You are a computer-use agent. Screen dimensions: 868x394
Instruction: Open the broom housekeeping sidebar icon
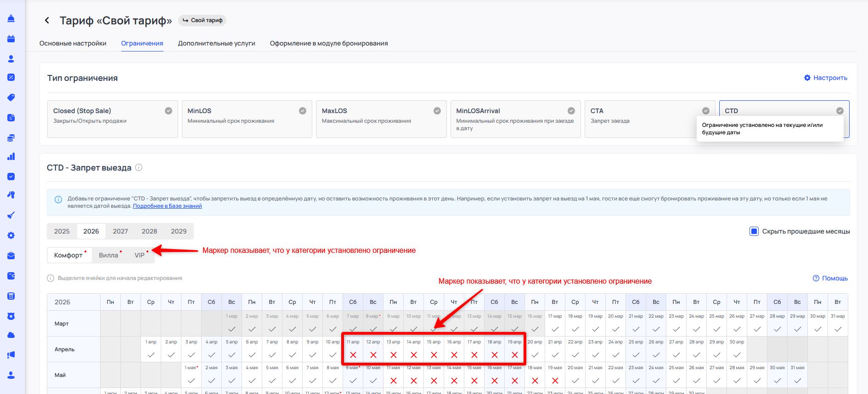coord(11,215)
